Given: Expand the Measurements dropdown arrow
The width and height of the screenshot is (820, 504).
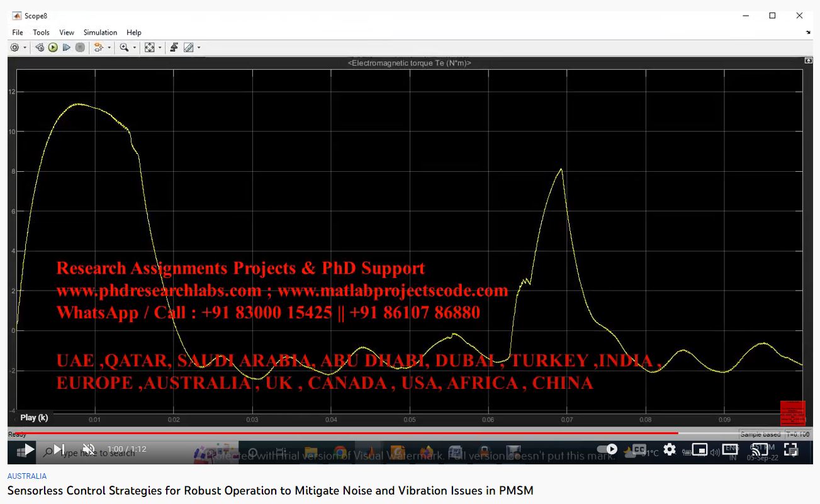Looking at the screenshot, I should pos(199,47).
